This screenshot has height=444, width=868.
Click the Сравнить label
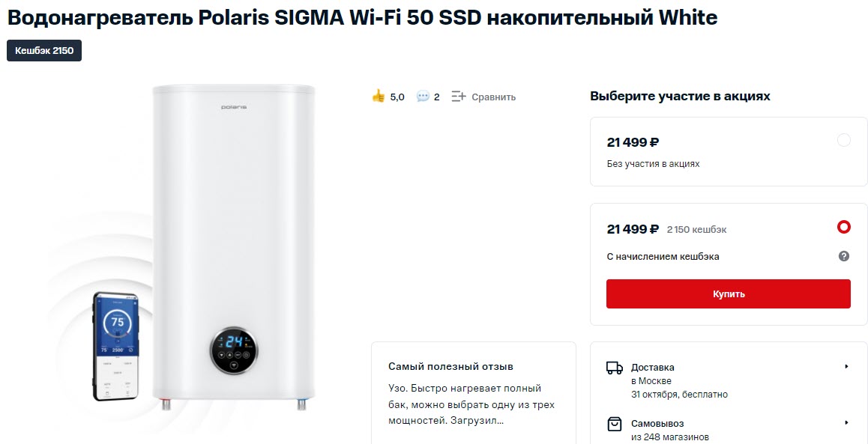coord(492,96)
